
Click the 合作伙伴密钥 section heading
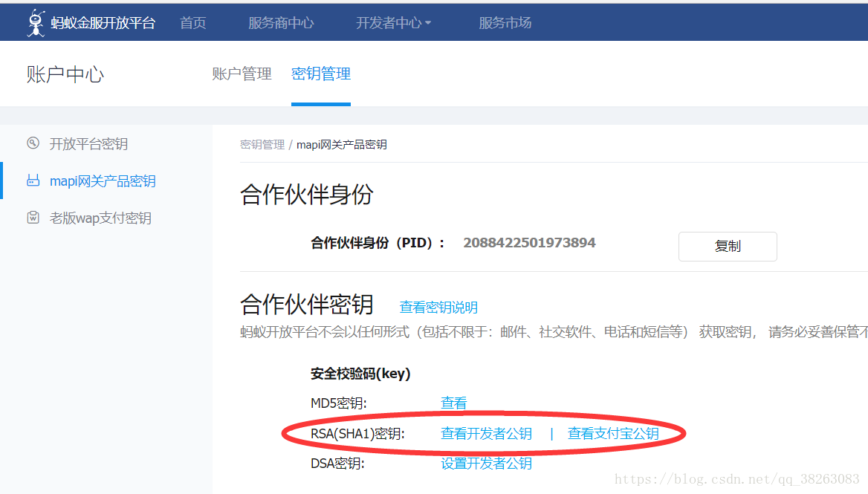click(x=307, y=305)
